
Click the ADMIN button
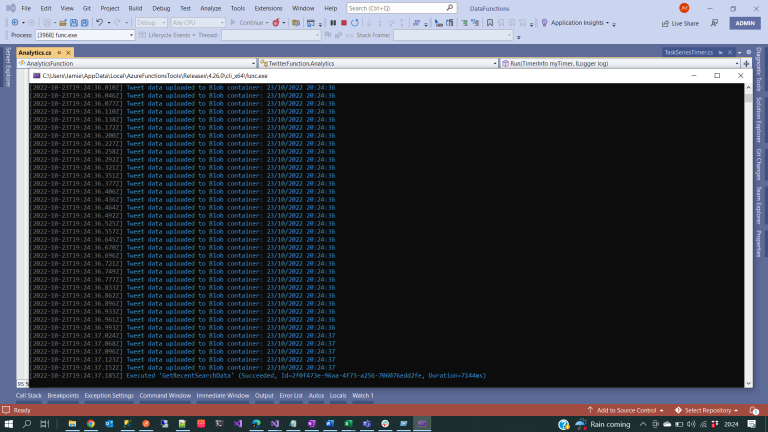[745, 23]
